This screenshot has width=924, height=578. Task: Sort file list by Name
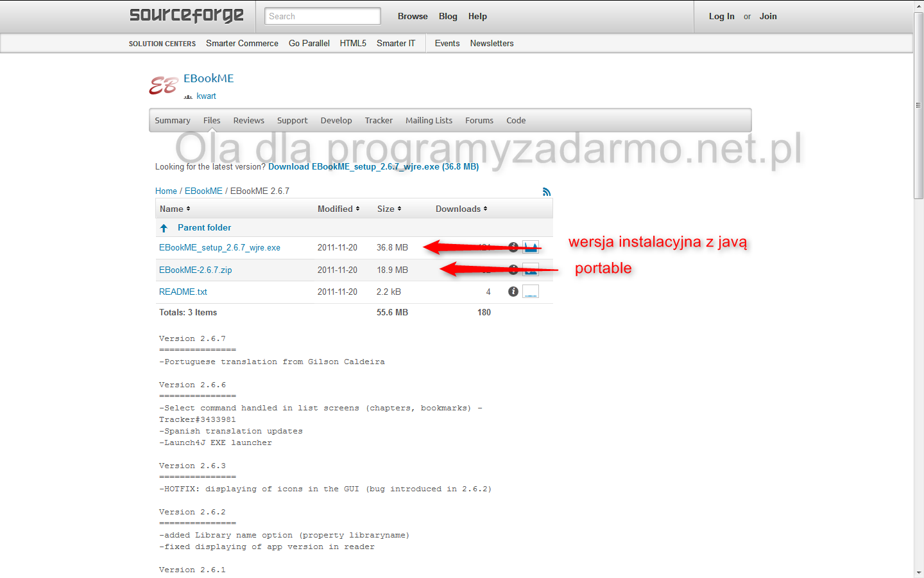[175, 209]
